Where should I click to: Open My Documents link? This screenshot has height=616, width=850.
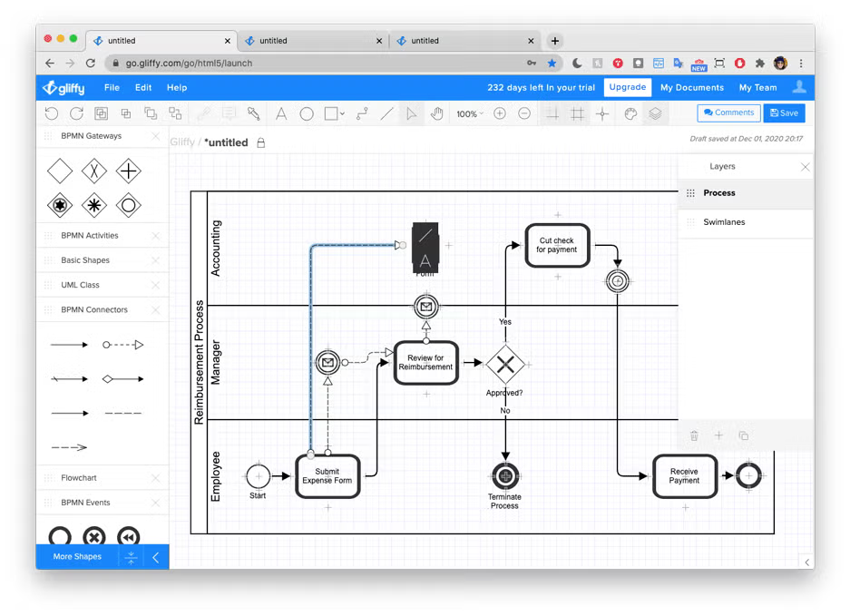click(692, 87)
